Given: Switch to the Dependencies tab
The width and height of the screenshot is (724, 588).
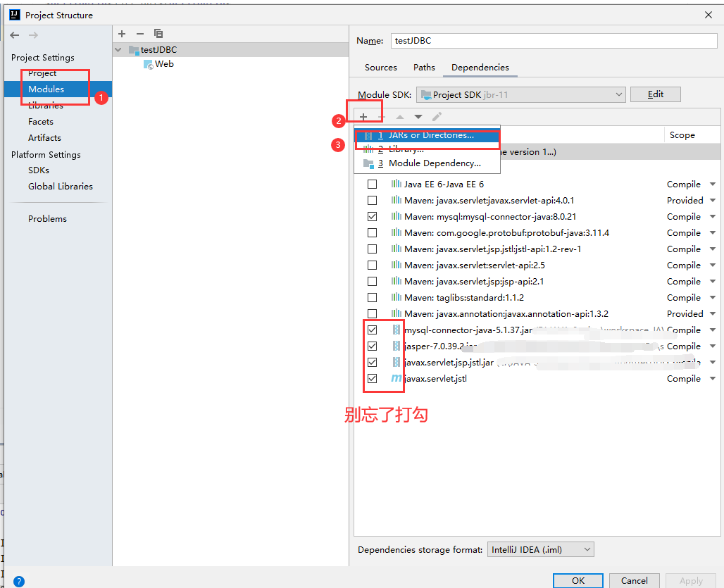Looking at the screenshot, I should (480, 68).
